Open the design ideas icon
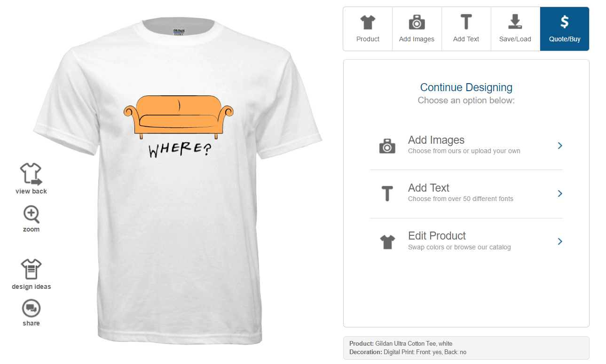The width and height of the screenshot is (606, 364). (31, 269)
